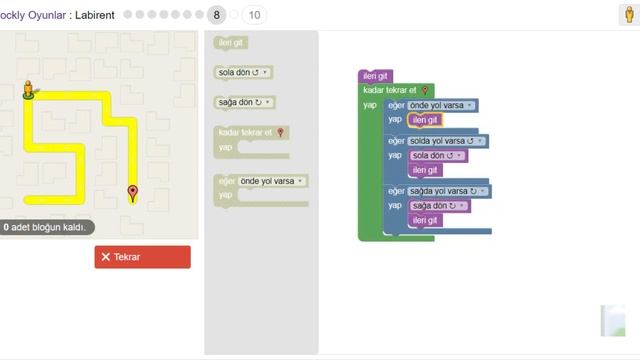This screenshot has height=360, width=640.
Task: Click the 'Labirent' title text
Action: pyautogui.click(x=95, y=15)
